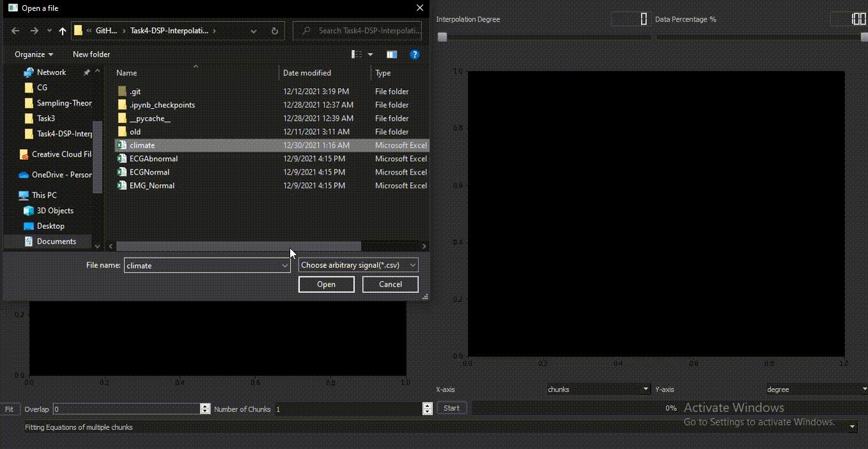Increase Number of Chunks spinner
This screenshot has width=868, height=449.
pyautogui.click(x=428, y=406)
